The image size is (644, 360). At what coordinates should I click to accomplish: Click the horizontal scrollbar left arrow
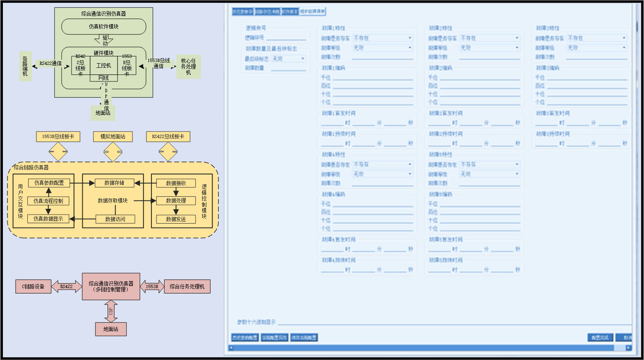pyautogui.click(x=231, y=348)
